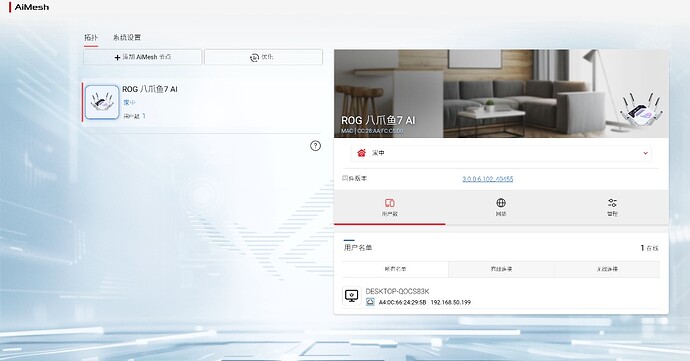690x361 pixels.
Task: Switch to the 系统设置 tab
Action: tap(127, 37)
